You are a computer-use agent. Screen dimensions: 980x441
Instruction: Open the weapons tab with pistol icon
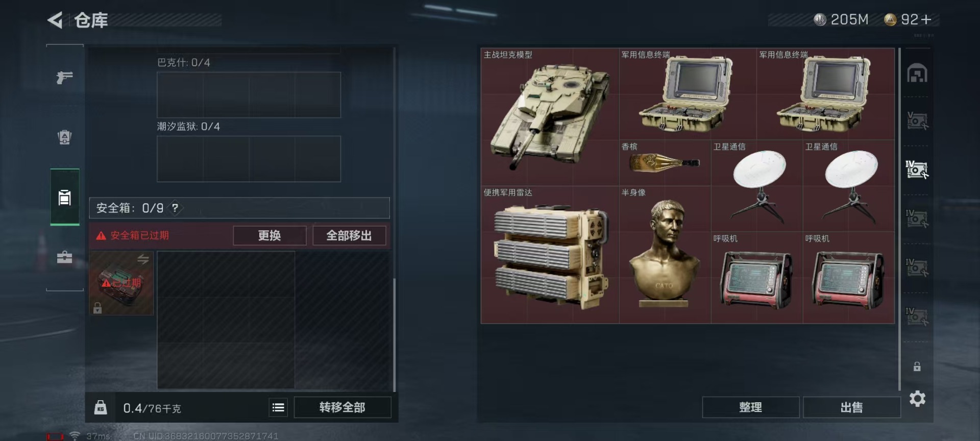pyautogui.click(x=64, y=77)
